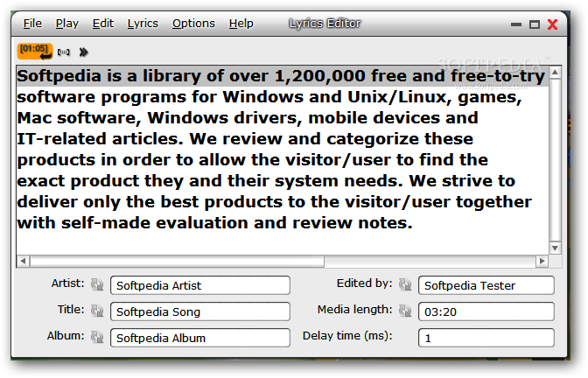Screen dimensions: 588x378
Task: Click the refresh icon next to Title
Action: pyautogui.click(x=97, y=311)
